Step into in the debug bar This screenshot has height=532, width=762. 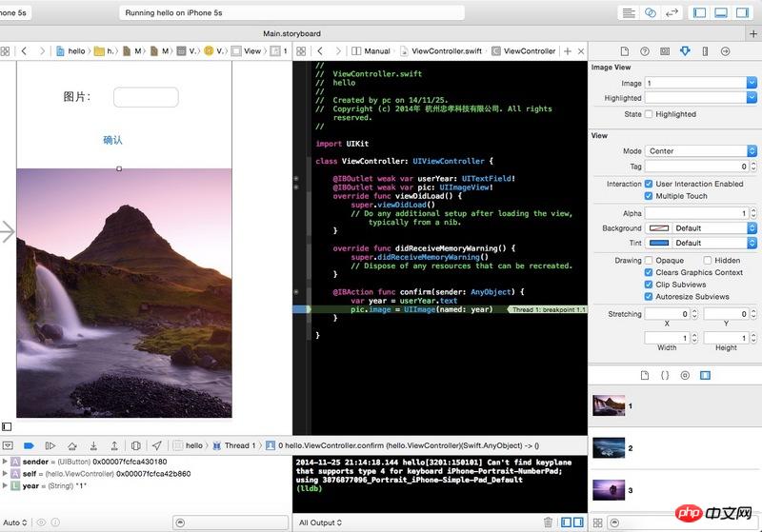coord(93,445)
